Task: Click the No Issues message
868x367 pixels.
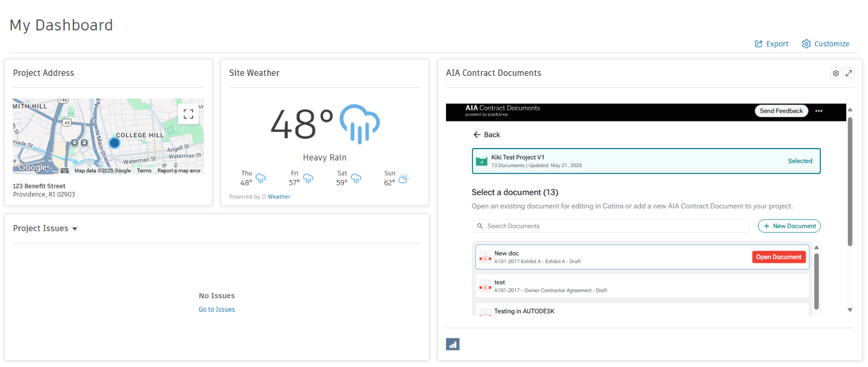Action: (216, 296)
